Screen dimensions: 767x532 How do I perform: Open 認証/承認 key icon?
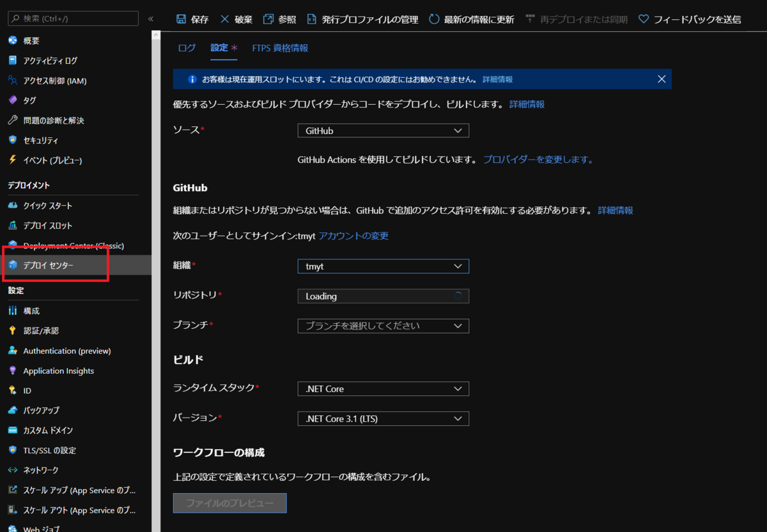pos(12,330)
